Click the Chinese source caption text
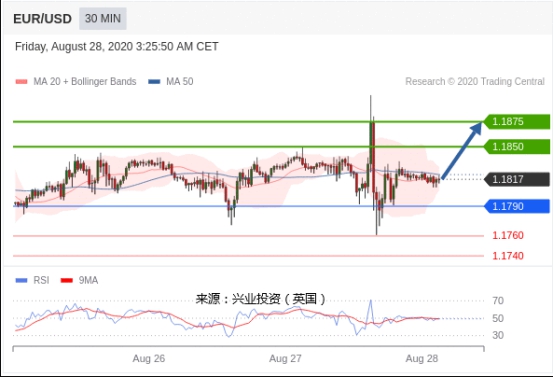 click(260, 299)
